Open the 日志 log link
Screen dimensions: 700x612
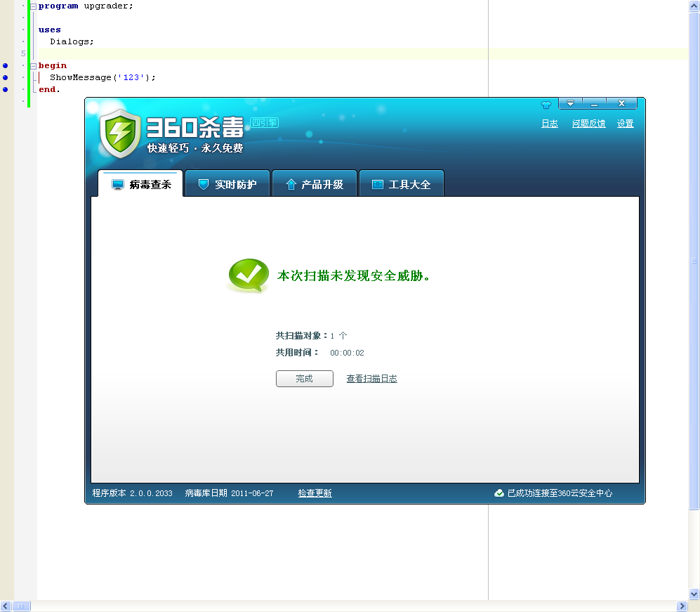coord(550,124)
